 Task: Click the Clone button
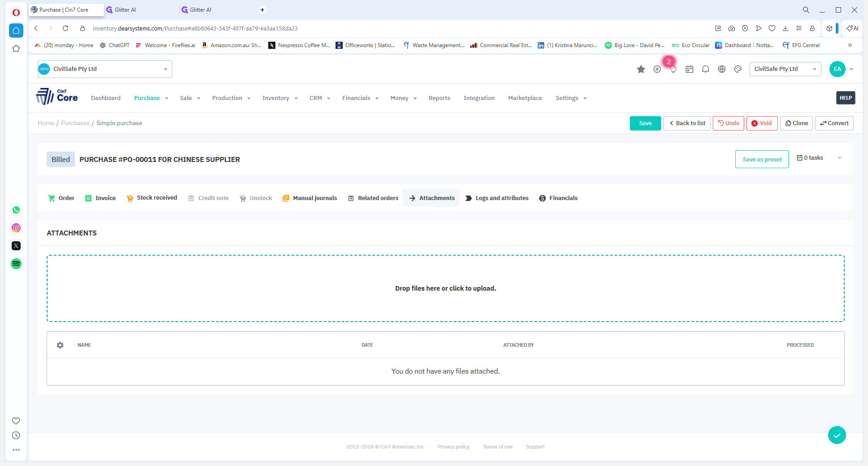pyautogui.click(x=796, y=123)
